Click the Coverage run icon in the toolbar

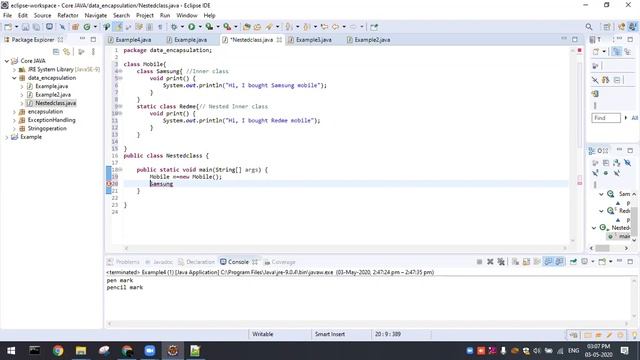(x=209, y=27)
